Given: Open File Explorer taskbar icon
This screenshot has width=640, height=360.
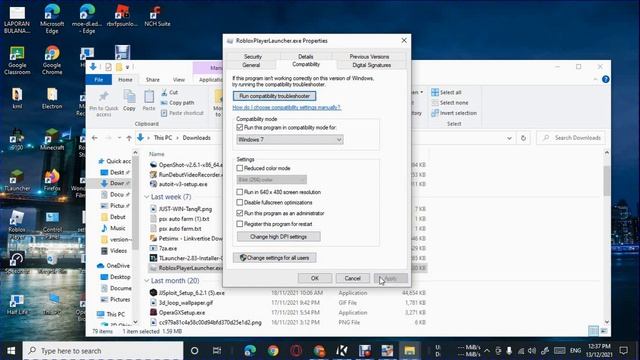Looking at the screenshot, I should tap(409, 351).
